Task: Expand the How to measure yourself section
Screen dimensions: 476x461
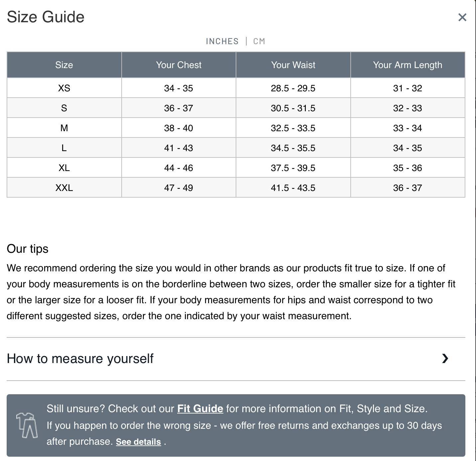Action: tap(80, 359)
